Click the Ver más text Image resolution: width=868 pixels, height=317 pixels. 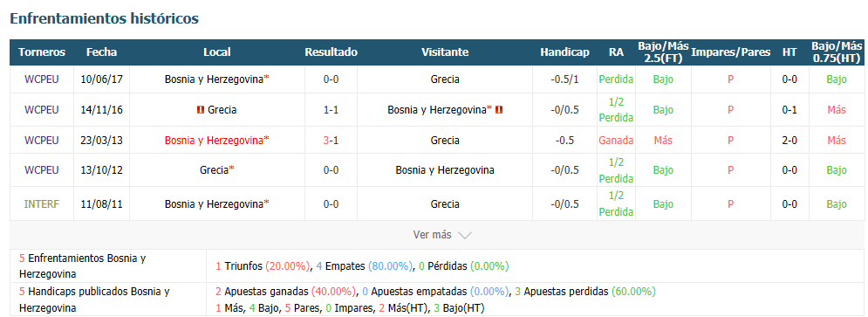(433, 235)
